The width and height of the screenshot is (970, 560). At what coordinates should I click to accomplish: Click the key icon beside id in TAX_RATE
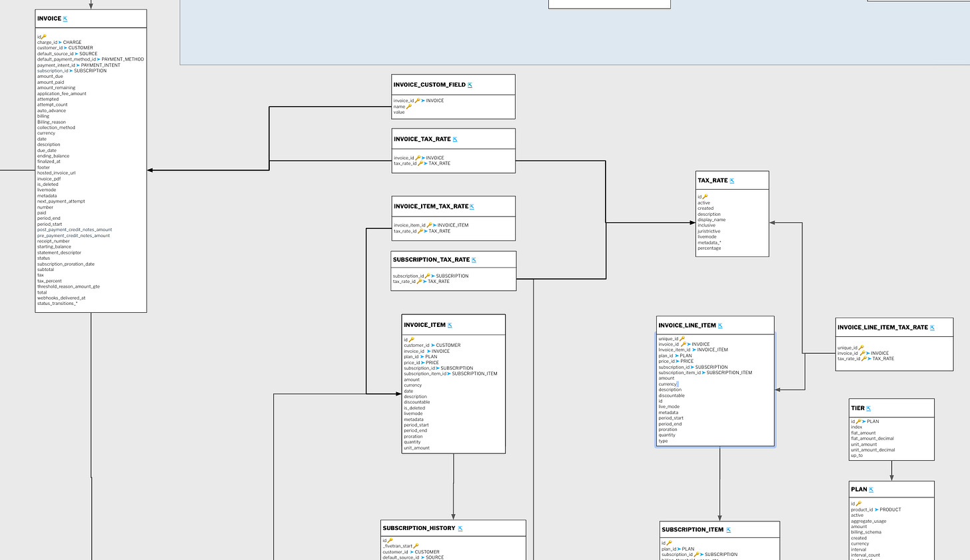coord(705,197)
